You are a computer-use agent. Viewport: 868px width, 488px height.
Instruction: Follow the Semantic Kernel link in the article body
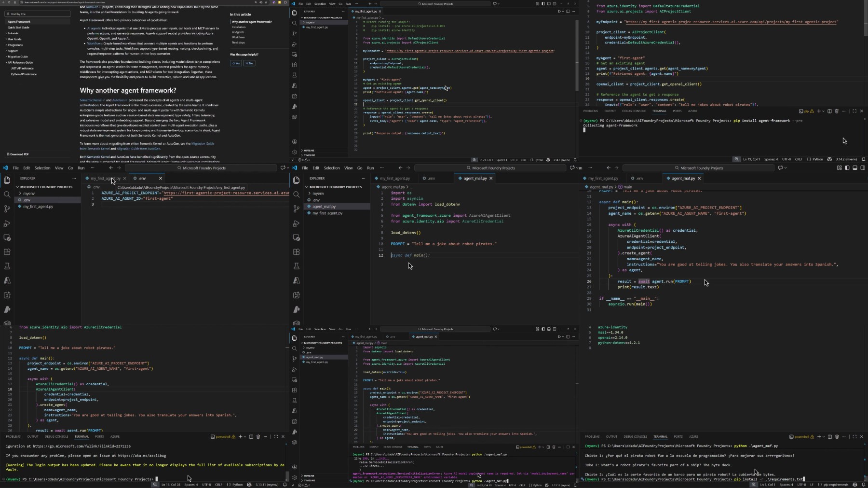(91, 100)
